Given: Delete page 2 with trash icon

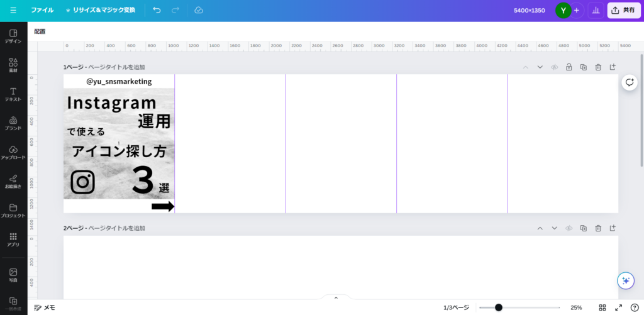Looking at the screenshot, I should [x=599, y=228].
